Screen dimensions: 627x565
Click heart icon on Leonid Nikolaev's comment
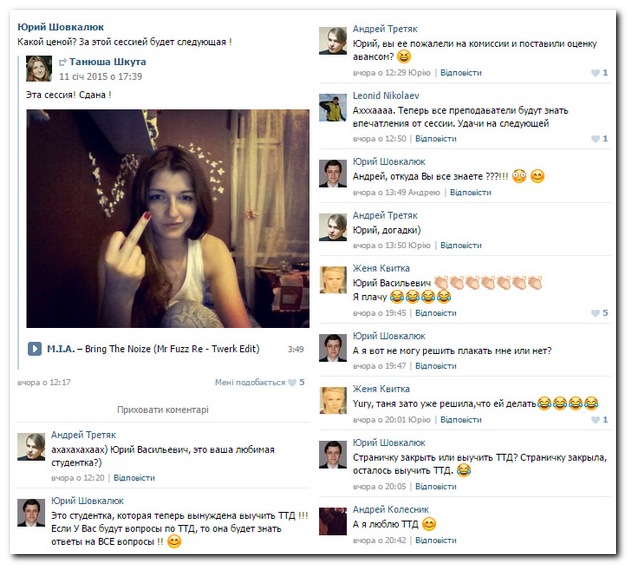tap(595, 139)
